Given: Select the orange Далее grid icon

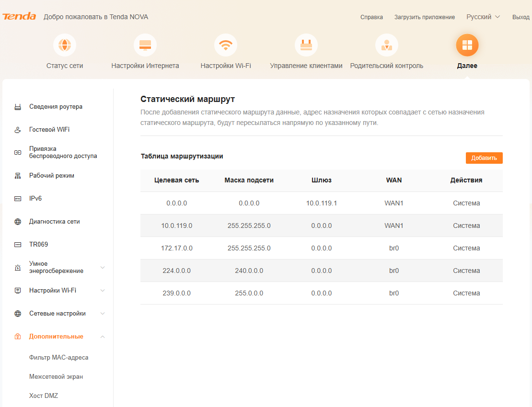Looking at the screenshot, I should 467,45.
